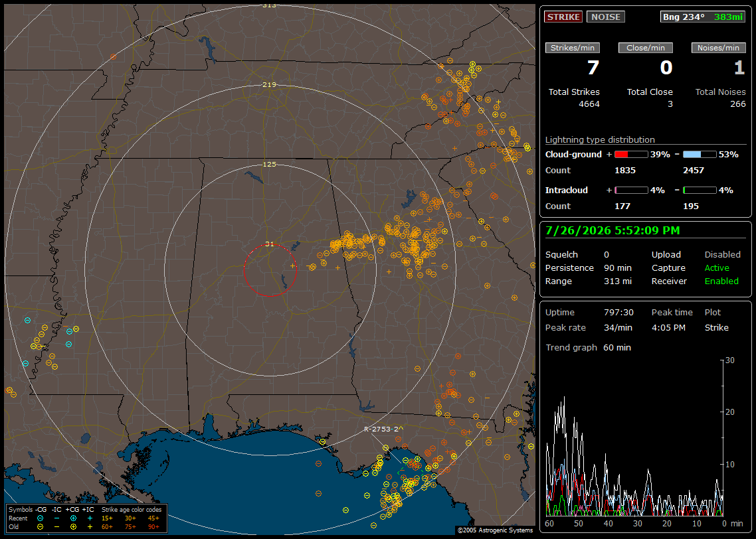Image resolution: width=756 pixels, height=539 pixels.
Task: Click the Old +CG yellow legend symbol
Action: click(73, 527)
